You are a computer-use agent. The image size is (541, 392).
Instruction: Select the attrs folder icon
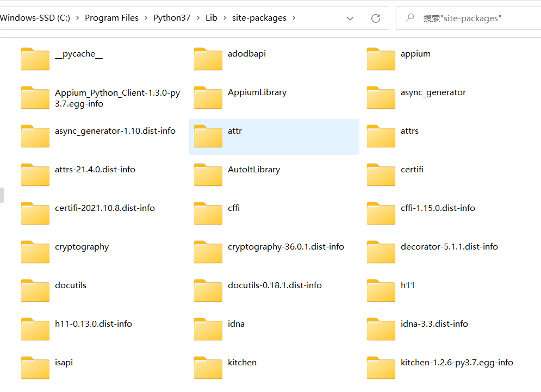click(381, 136)
